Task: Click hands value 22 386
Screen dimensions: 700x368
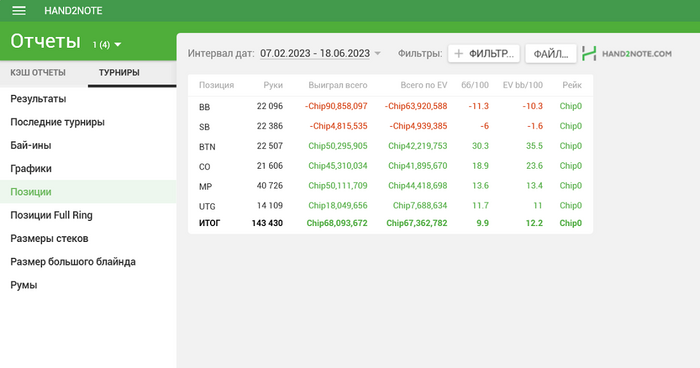Action: (x=270, y=126)
